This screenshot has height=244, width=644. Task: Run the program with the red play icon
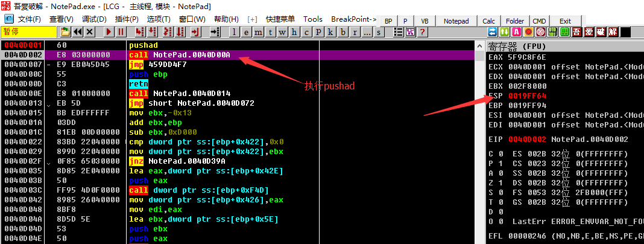109,31
